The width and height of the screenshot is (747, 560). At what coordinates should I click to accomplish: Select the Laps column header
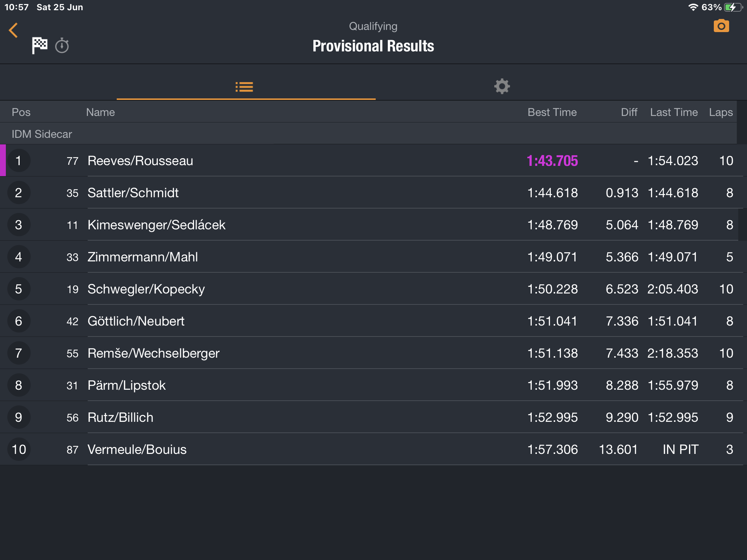coord(721,112)
